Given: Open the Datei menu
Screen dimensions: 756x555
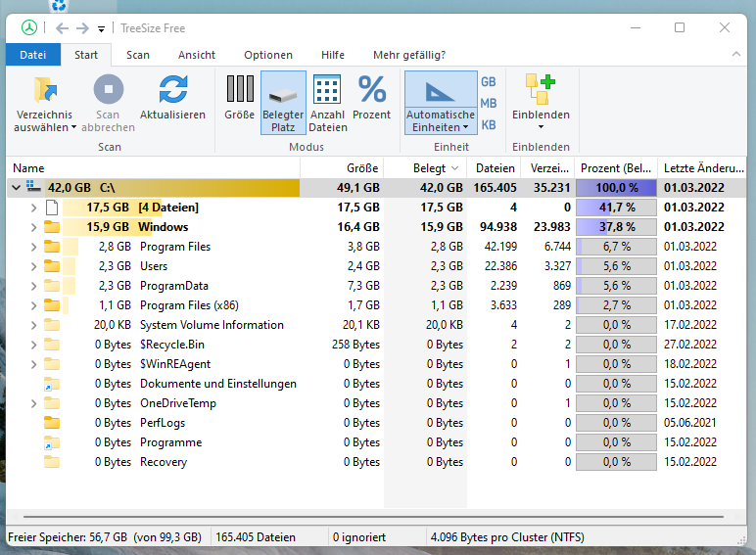Looking at the screenshot, I should [33, 55].
